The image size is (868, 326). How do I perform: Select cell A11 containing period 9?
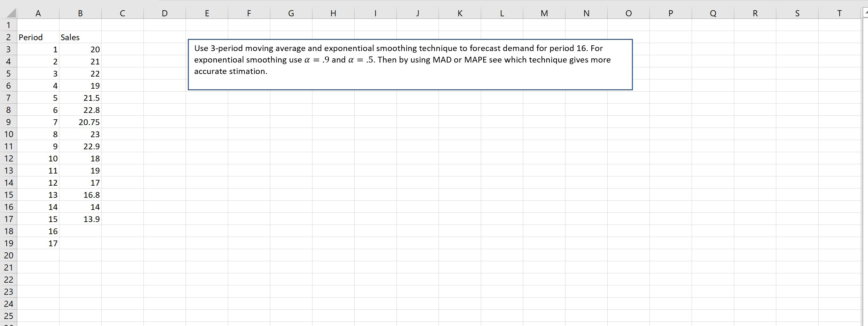(x=38, y=146)
